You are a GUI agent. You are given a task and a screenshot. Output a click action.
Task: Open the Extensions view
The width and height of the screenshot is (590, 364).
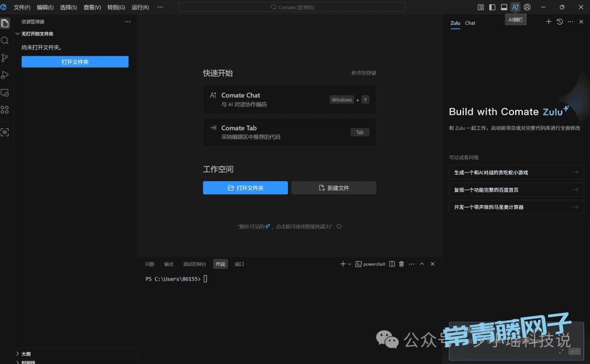5,110
